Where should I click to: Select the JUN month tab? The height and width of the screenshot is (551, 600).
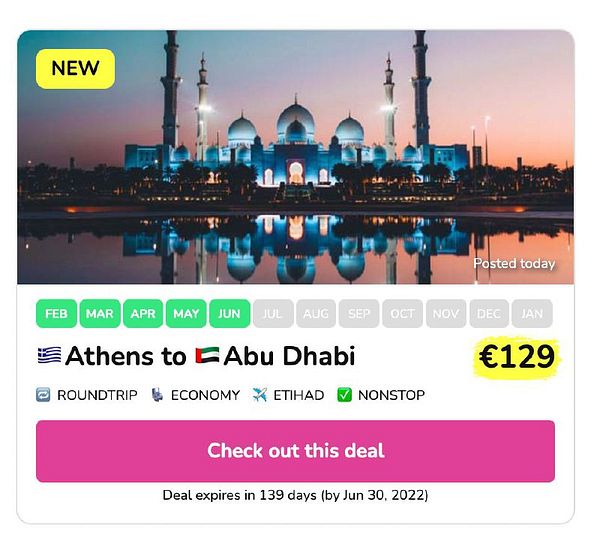coord(230,313)
